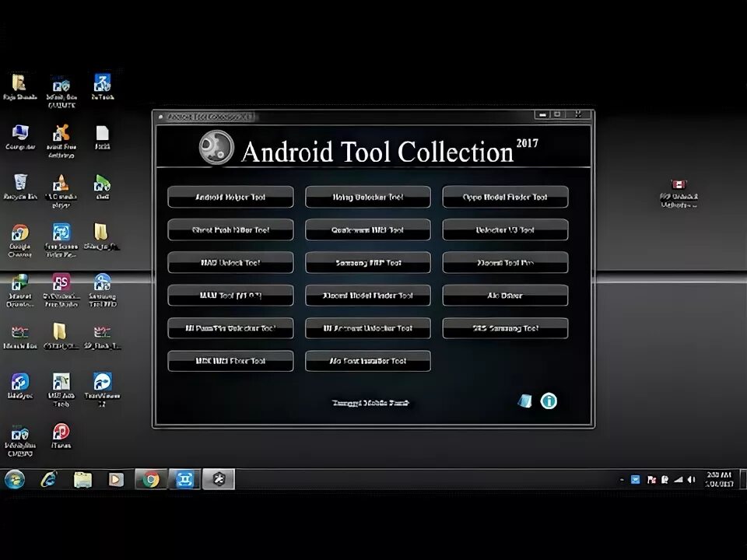Select the Samsung Tool PRO desktop shortcut
This screenshot has height=560, width=747.
click(102, 290)
